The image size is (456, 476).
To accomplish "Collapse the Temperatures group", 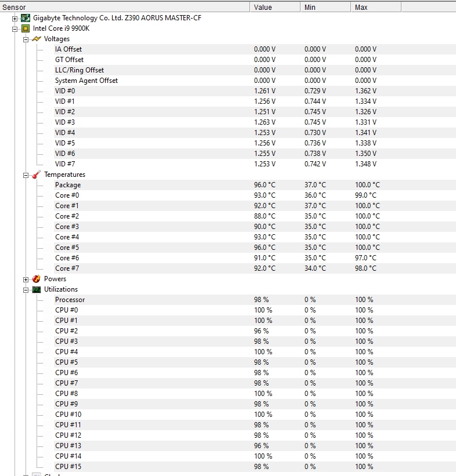I will click(26, 175).
